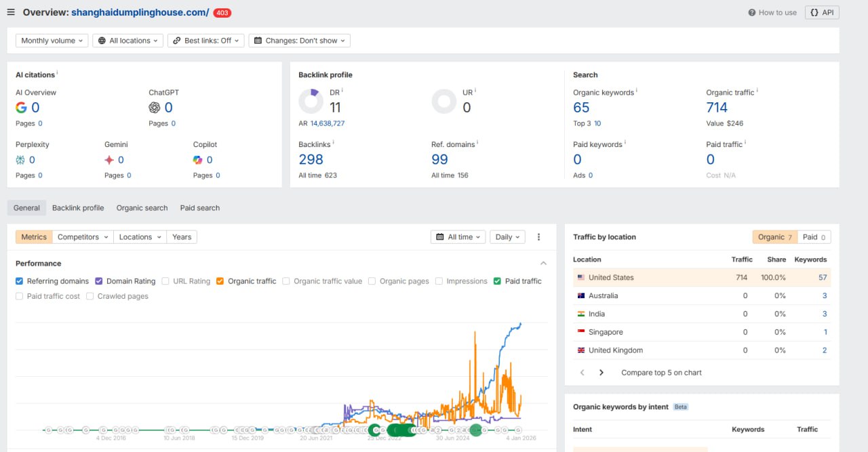868x452 pixels.
Task: Switch to the Backlink profile tab
Action: click(x=78, y=208)
